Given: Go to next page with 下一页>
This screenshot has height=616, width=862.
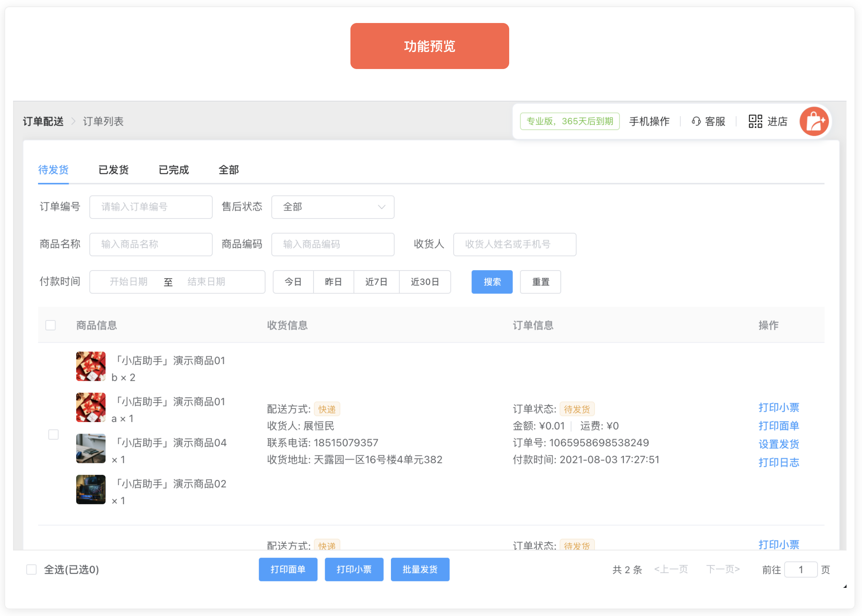Looking at the screenshot, I should (723, 570).
